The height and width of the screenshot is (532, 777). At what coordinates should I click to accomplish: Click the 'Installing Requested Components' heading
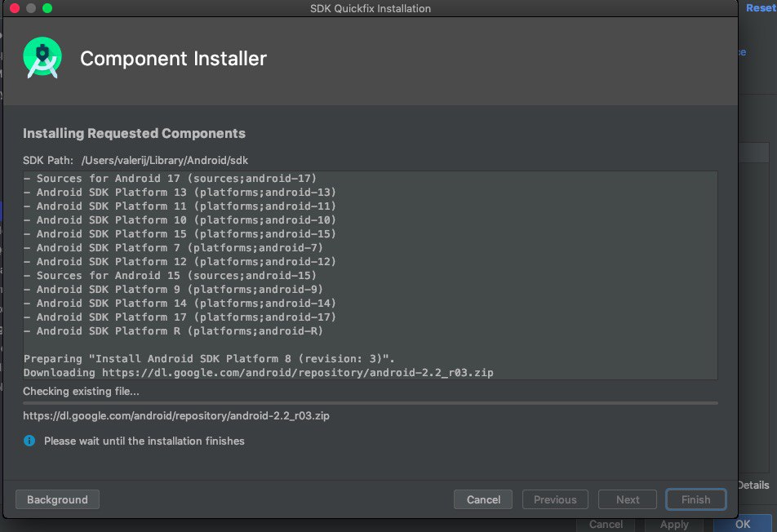(x=135, y=133)
